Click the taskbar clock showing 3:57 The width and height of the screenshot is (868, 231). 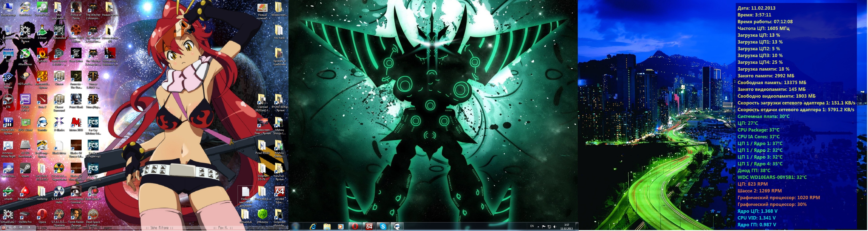tap(566, 227)
